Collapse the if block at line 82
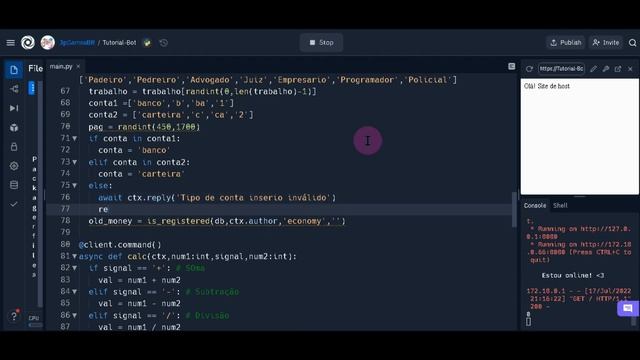 (x=75, y=269)
